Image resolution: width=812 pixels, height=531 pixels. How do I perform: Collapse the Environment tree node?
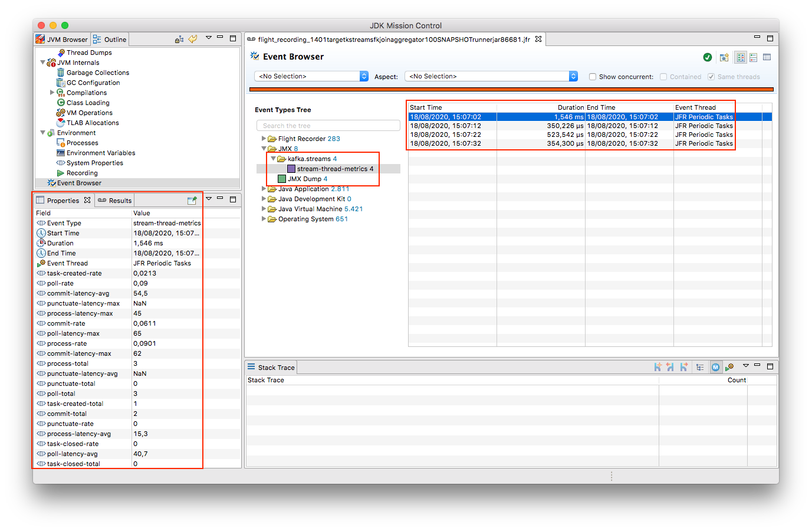[x=42, y=133]
